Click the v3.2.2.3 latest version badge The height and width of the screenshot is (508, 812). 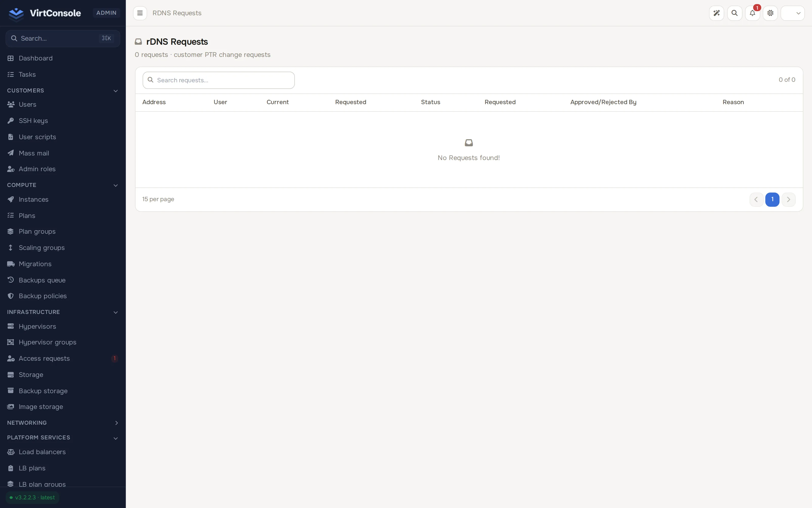click(32, 498)
